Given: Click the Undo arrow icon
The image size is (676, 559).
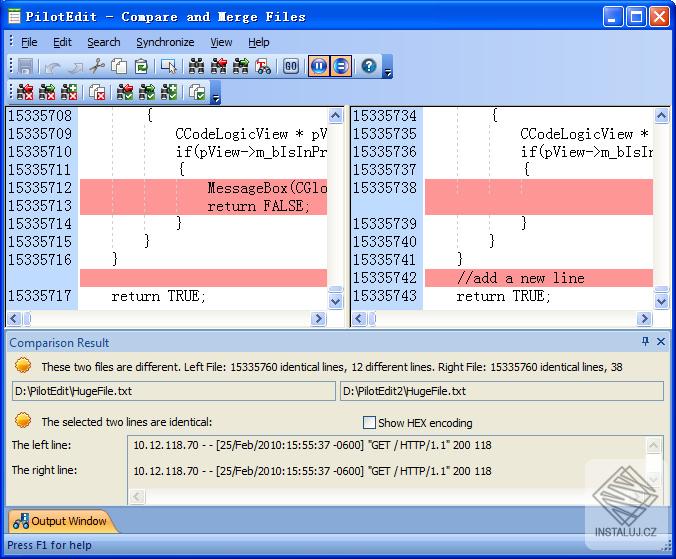Looking at the screenshot, I should (53, 67).
